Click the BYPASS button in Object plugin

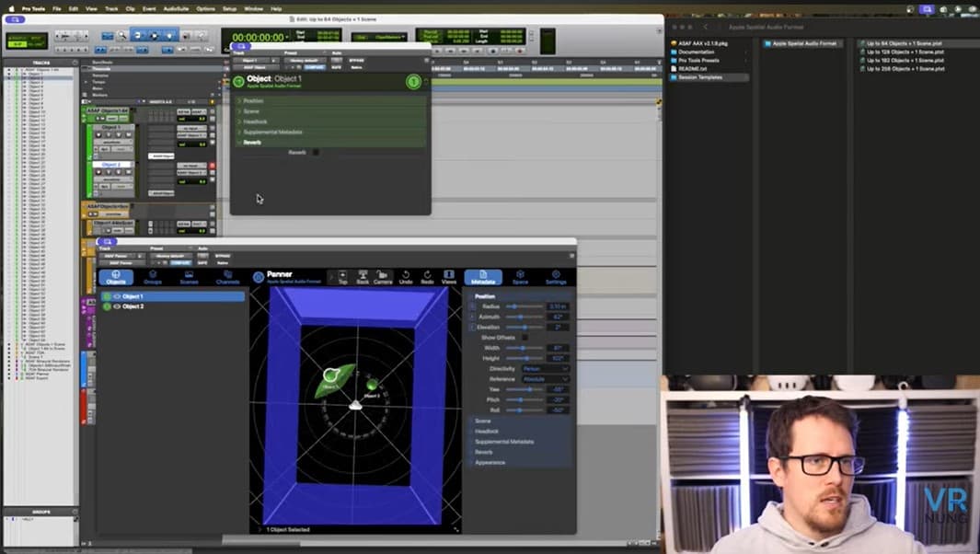[356, 61]
